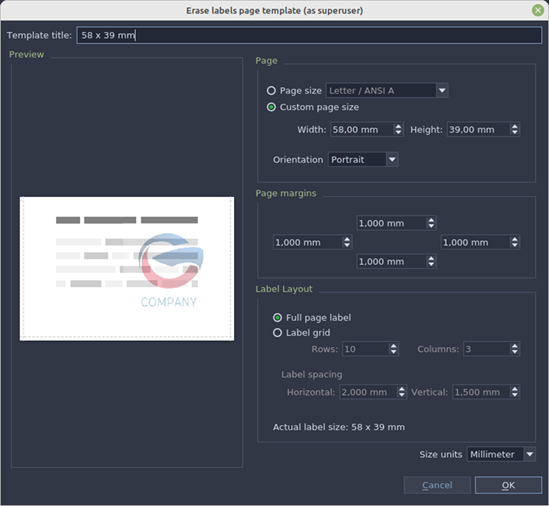Open the Orientation dropdown showing Portrait
Viewport: 549px width, 506px height.
click(363, 160)
